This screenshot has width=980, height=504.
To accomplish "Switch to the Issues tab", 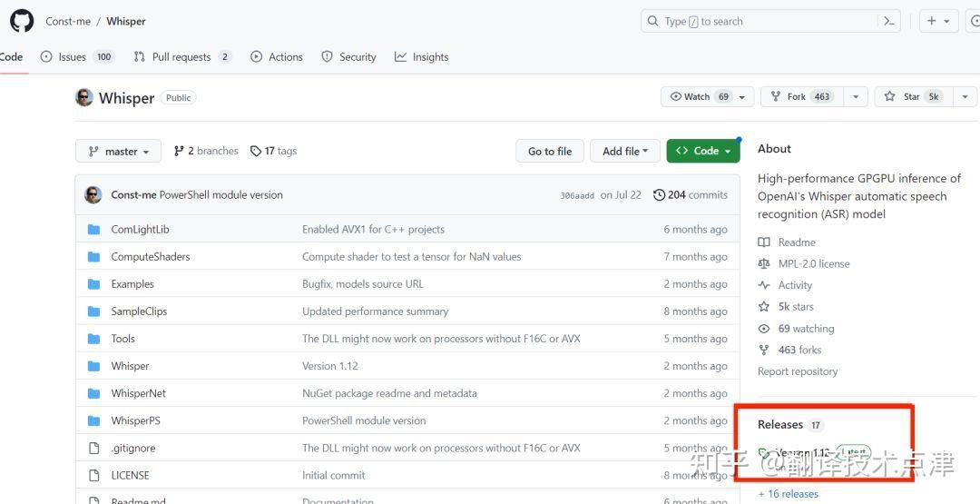I will coord(77,57).
